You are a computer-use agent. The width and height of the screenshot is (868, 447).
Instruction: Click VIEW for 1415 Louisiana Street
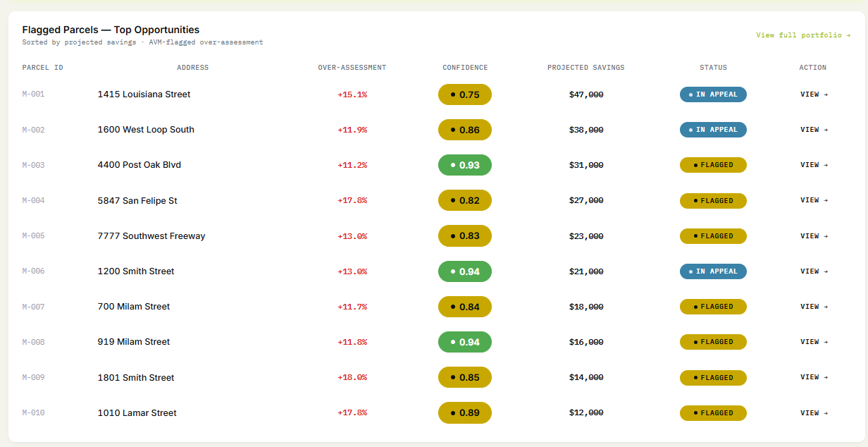point(814,94)
